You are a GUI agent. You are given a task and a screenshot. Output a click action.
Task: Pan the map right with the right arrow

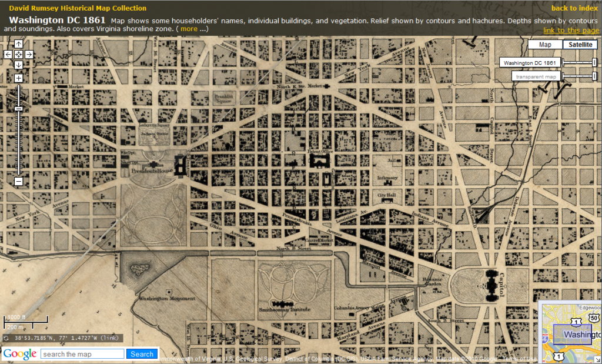(29, 55)
